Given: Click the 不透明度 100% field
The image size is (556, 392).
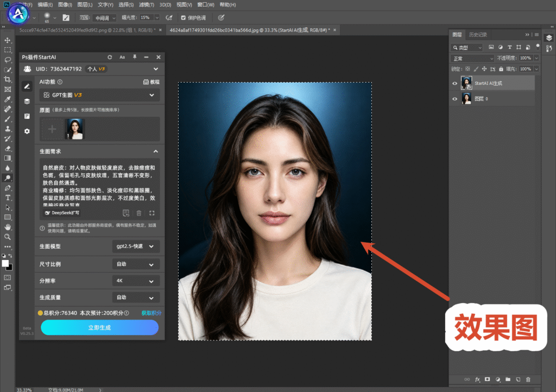Looking at the screenshot, I should [x=525, y=58].
